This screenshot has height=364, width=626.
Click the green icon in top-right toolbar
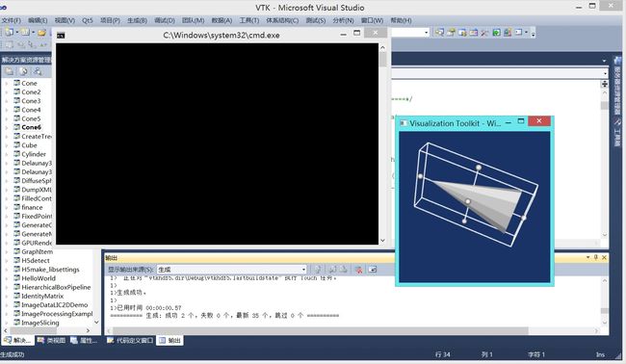[496, 32]
